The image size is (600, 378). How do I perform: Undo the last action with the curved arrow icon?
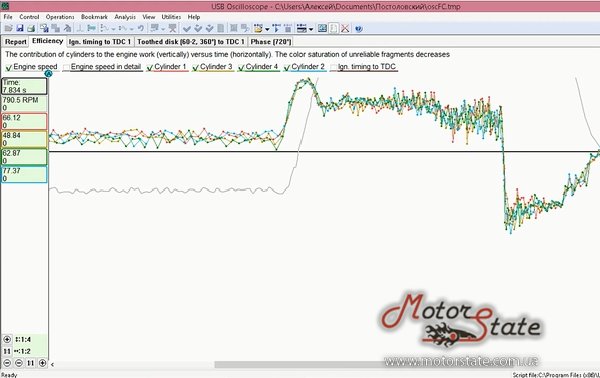click(141, 28)
